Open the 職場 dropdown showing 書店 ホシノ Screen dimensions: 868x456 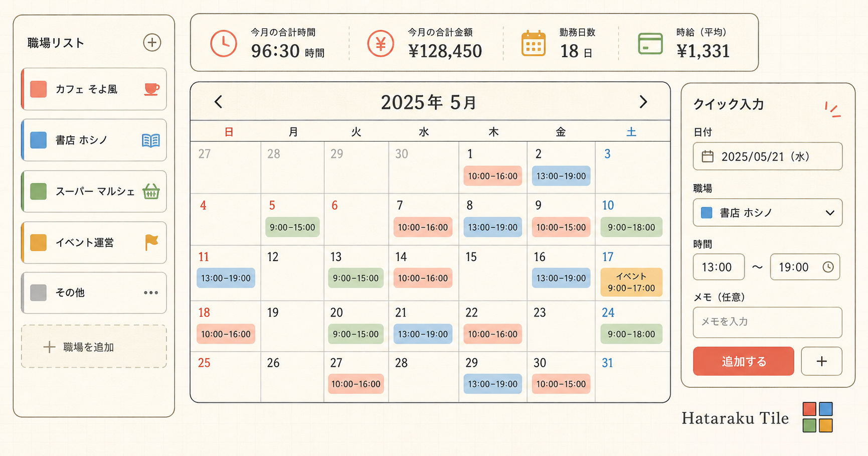pyautogui.click(x=768, y=213)
